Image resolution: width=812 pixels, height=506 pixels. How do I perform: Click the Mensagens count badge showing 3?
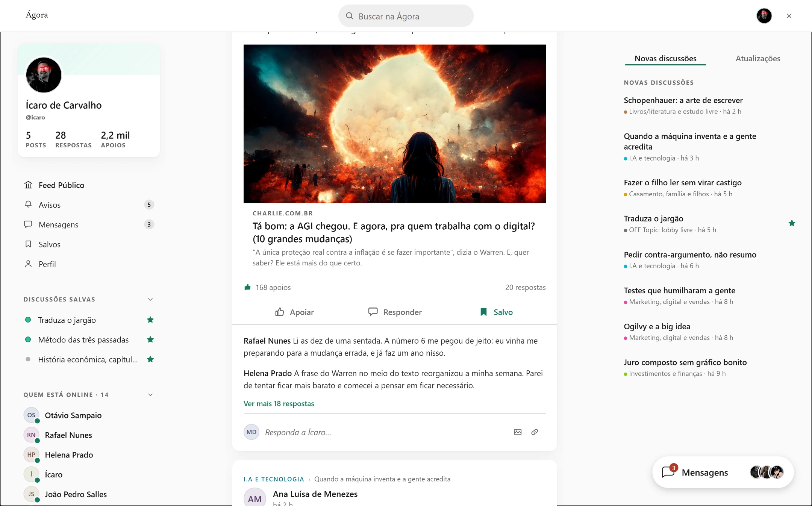[149, 224]
